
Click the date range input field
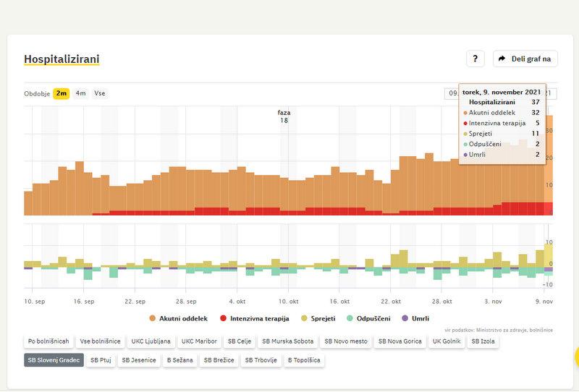coord(452,93)
